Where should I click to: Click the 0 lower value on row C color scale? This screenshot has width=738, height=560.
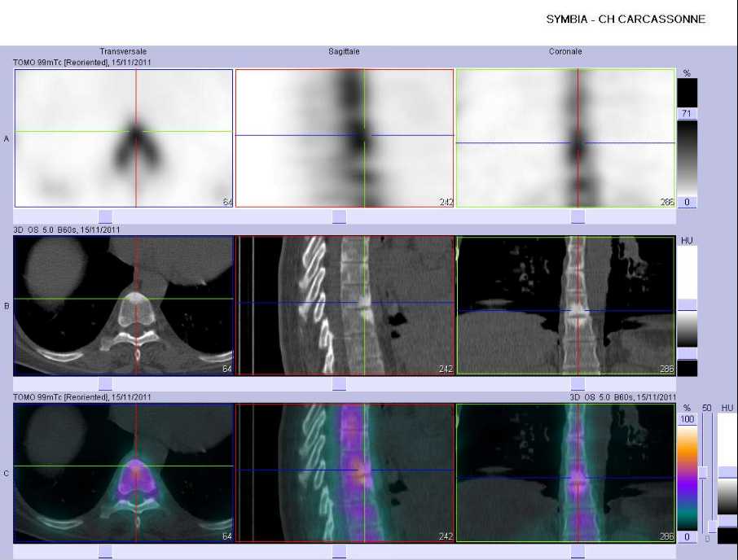point(687,536)
